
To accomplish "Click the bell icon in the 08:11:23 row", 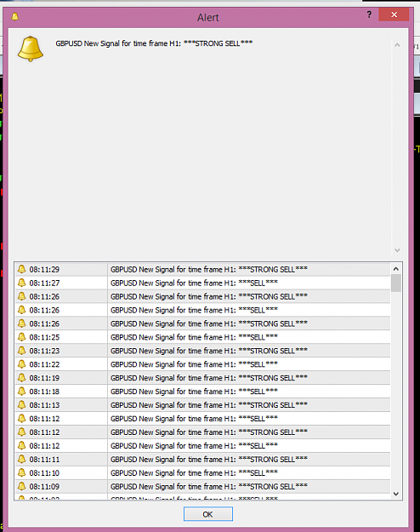I will point(22,351).
